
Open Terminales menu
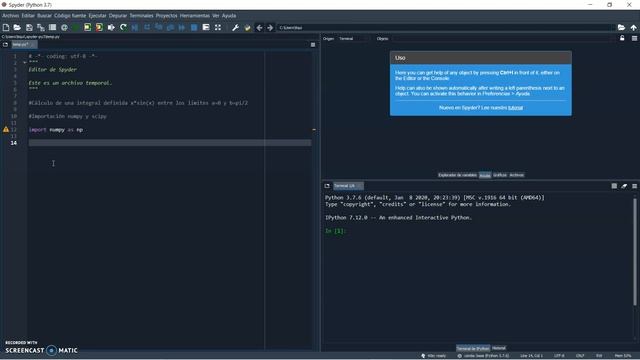[x=141, y=16]
